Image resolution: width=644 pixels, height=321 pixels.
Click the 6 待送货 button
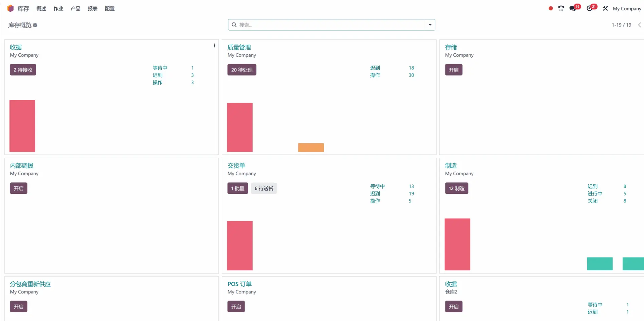pyautogui.click(x=264, y=188)
